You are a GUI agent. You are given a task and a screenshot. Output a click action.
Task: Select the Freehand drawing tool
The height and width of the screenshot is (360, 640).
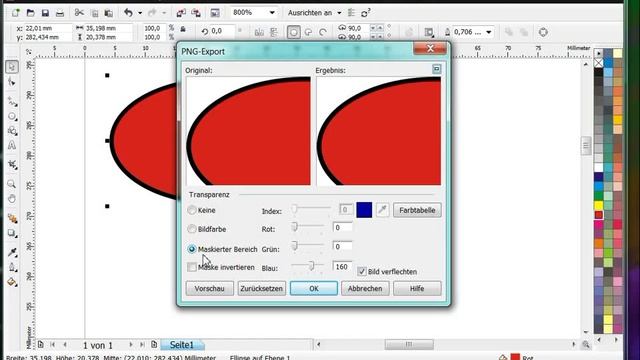click(12, 101)
